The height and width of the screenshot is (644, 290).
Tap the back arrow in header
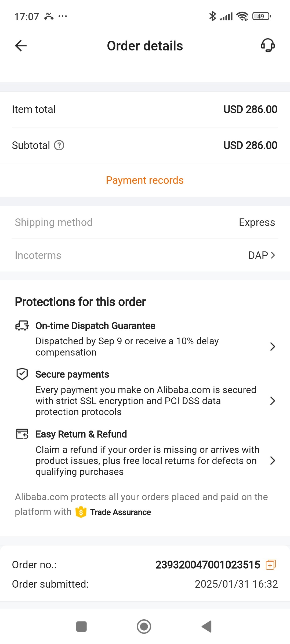click(x=21, y=46)
